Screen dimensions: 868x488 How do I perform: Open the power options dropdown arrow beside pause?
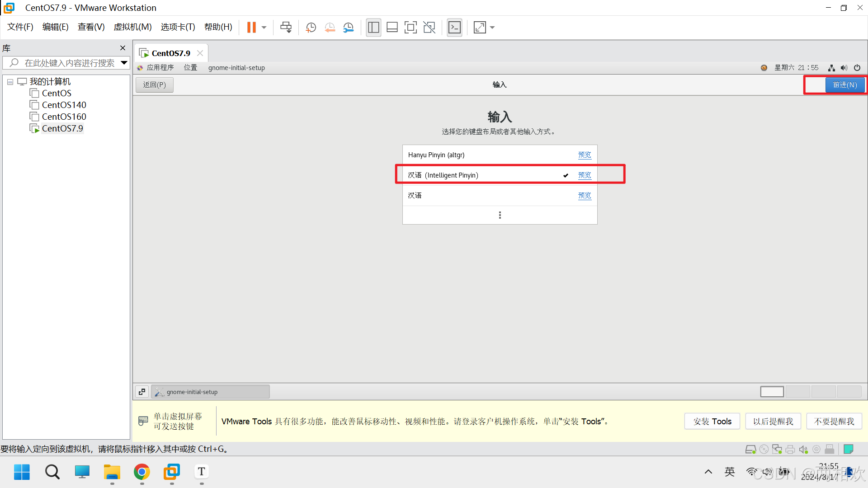(264, 28)
